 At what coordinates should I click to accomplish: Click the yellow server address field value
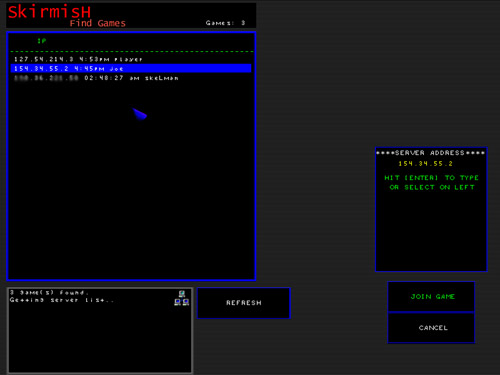[425, 164]
